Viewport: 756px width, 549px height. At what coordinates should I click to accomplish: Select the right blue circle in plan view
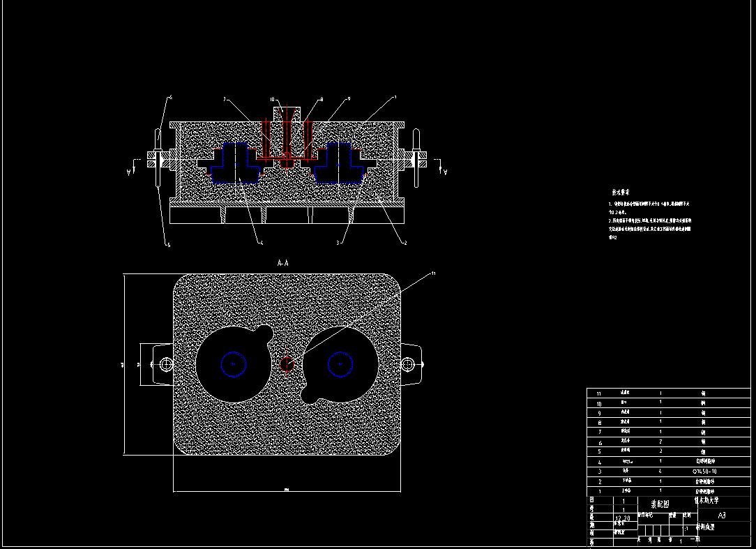(340, 364)
